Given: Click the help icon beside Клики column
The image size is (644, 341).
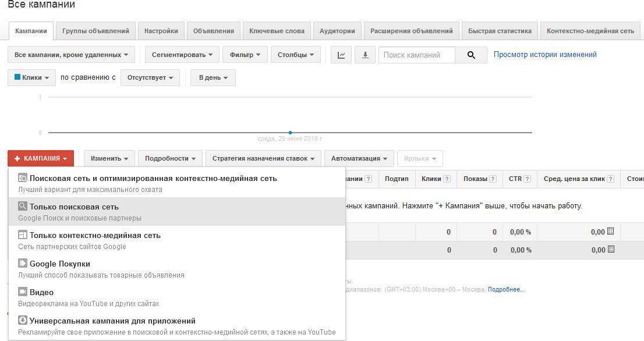Looking at the screenshot, I should click(447, 179).
